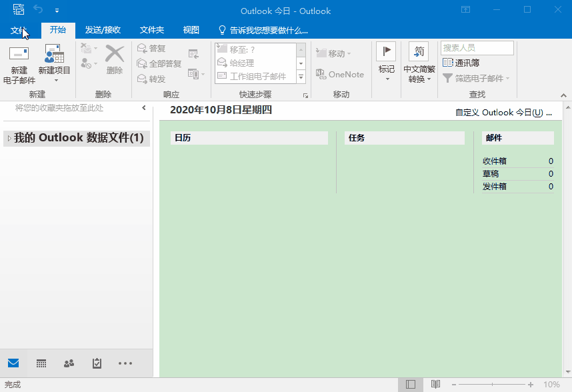This screenshot has width=572, height=392.
Task: Open the Customize Quick Access Toolbar dropdown
Action: point(57,11)
